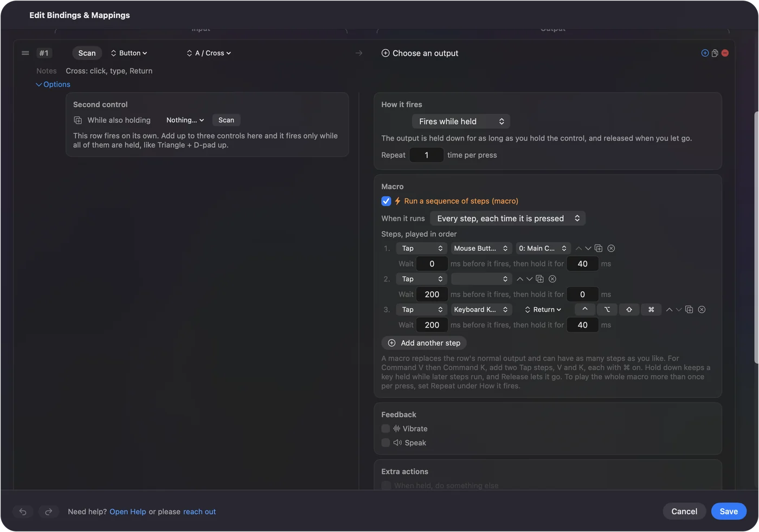Click the blue add-row plus icon
This screenshot has height=532, width=759.
point(705,53)
